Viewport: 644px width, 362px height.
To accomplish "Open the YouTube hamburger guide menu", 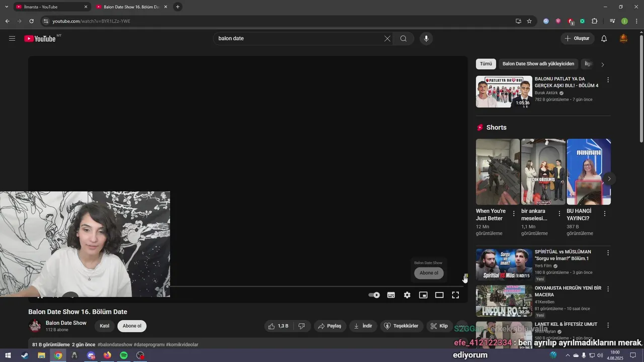I will (12, 38).
